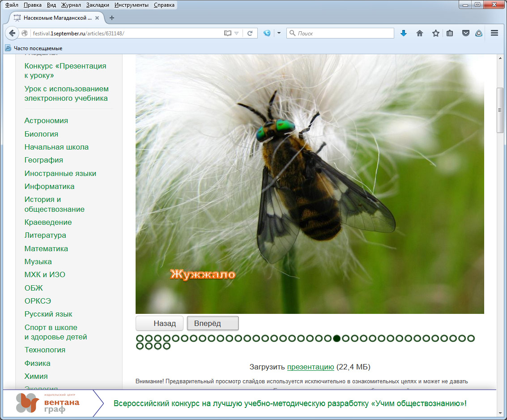This screenshot has height=420, width=507.
Task: Open the Инструменты menu
Action: click(x=131, y=5)
